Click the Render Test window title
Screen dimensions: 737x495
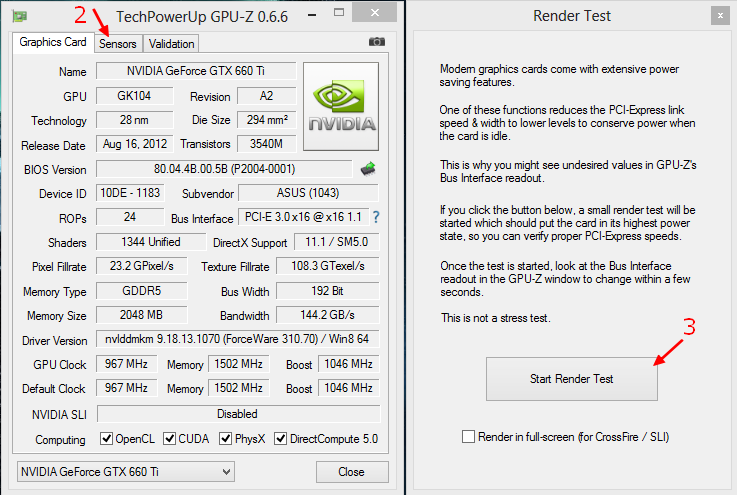click(x=572, y=16)
